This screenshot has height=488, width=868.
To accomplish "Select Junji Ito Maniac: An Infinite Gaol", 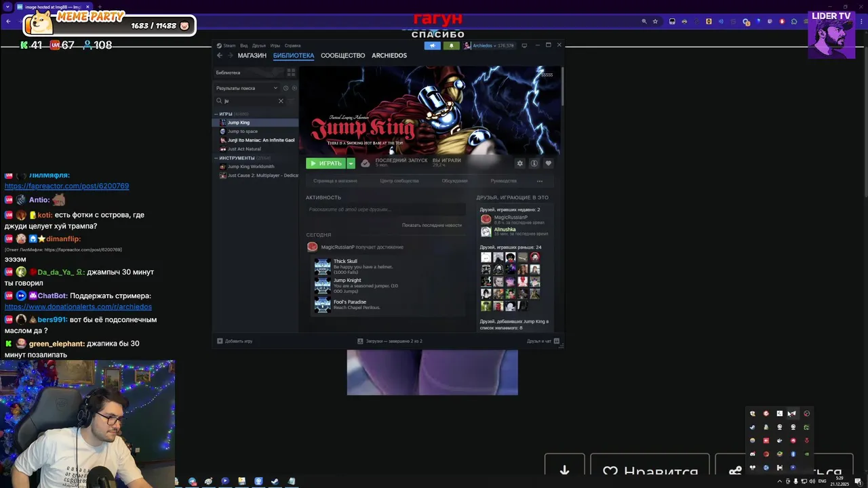I will click(256, 140).
